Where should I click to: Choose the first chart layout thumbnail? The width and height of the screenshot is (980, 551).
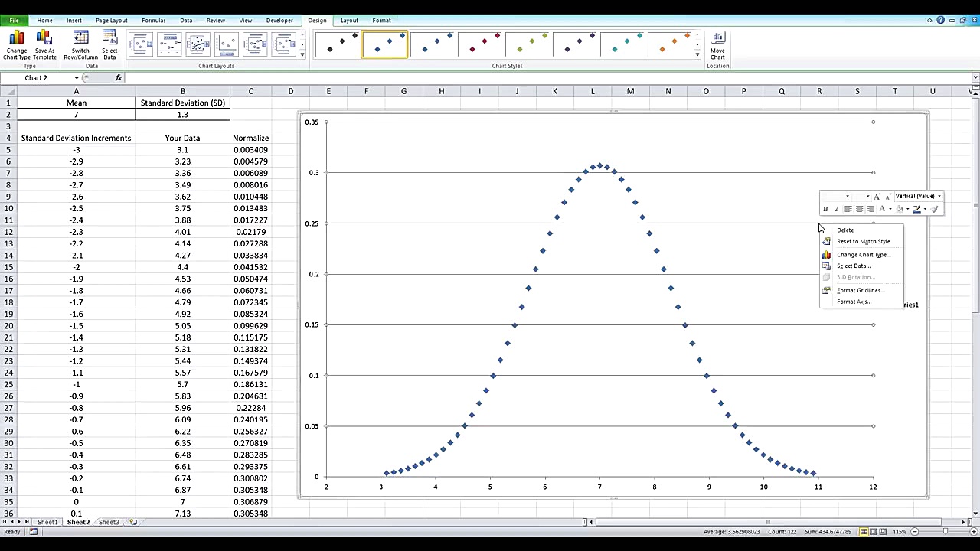point(141,45)
